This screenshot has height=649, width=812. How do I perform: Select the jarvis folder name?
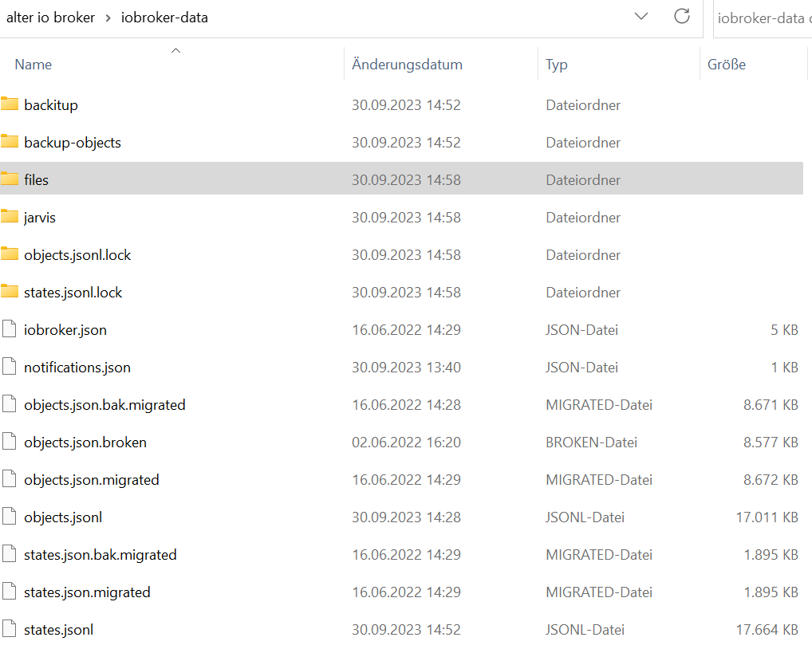(39, 218)
